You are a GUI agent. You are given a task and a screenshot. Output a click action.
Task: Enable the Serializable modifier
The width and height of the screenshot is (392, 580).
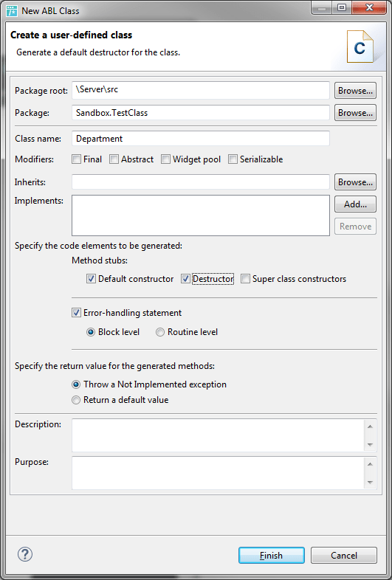pos(233,159)
